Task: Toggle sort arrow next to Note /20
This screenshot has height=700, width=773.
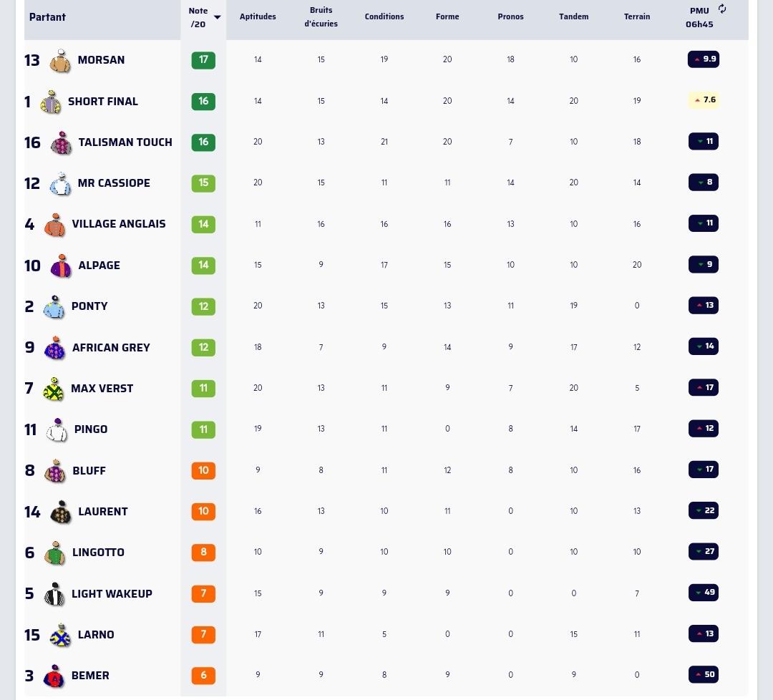Action: point(218,17)
